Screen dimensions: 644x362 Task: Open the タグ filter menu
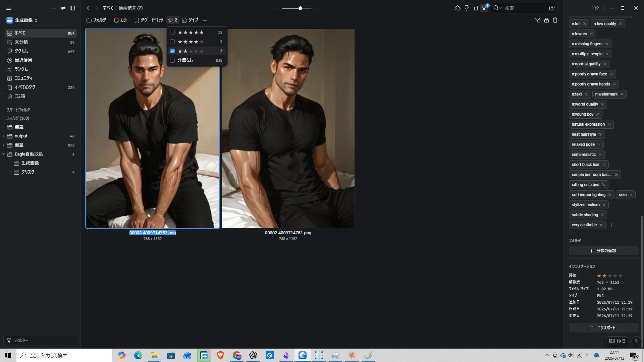click(141, 20)
